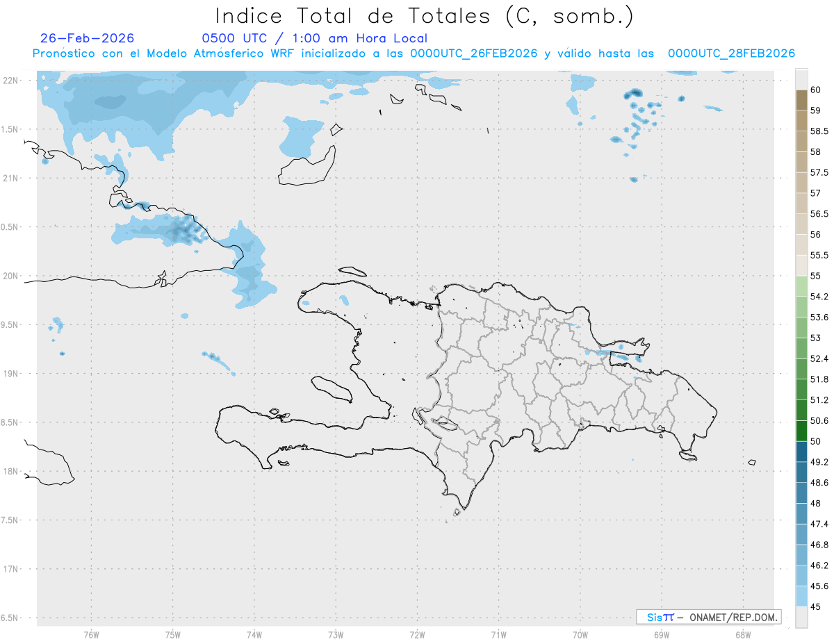Click the "57.5" colorbar label
834x644 pixels.
click(819, 172)
